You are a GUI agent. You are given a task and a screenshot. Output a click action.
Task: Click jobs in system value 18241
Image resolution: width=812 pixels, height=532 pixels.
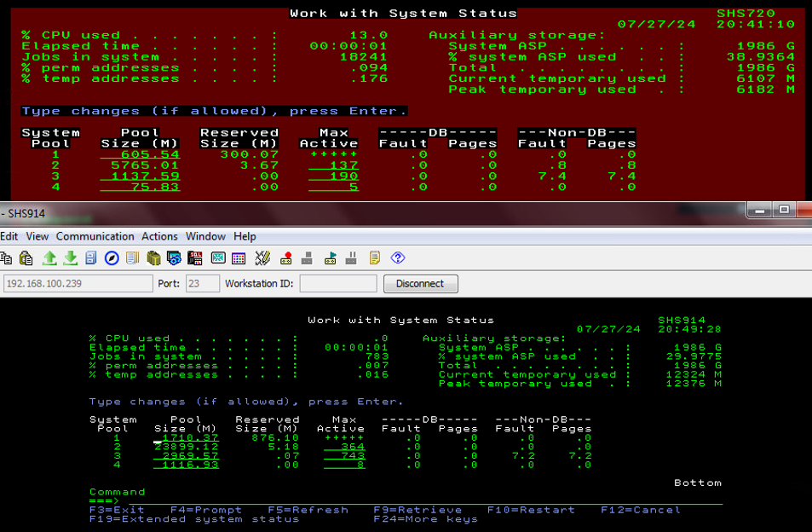[x=364, y=57]
